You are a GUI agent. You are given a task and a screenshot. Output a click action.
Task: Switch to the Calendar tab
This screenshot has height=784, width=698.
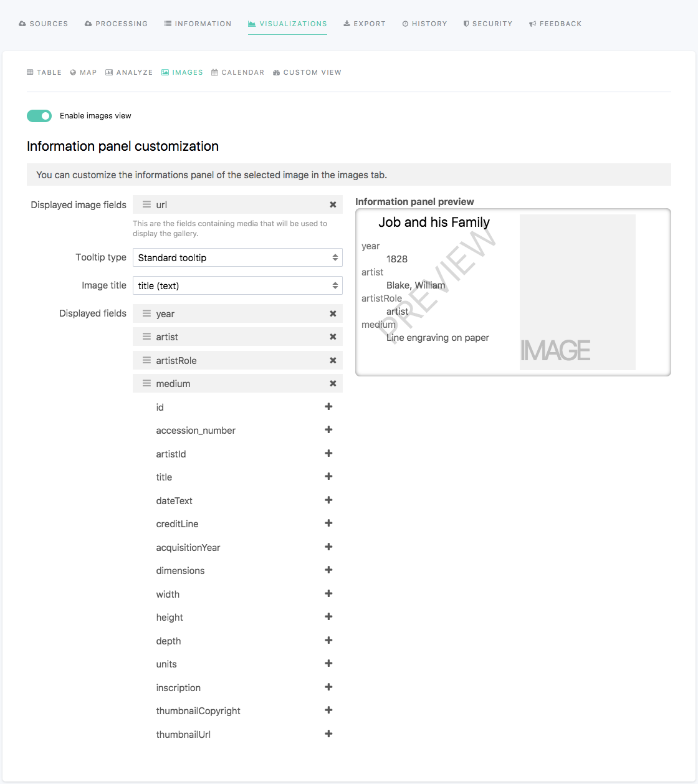coord(237,73)
